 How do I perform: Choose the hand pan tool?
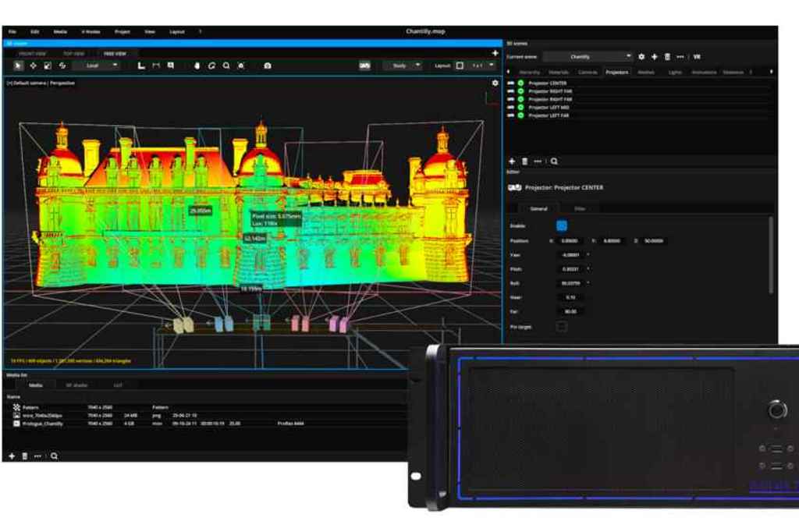click(x=197, y=66)
